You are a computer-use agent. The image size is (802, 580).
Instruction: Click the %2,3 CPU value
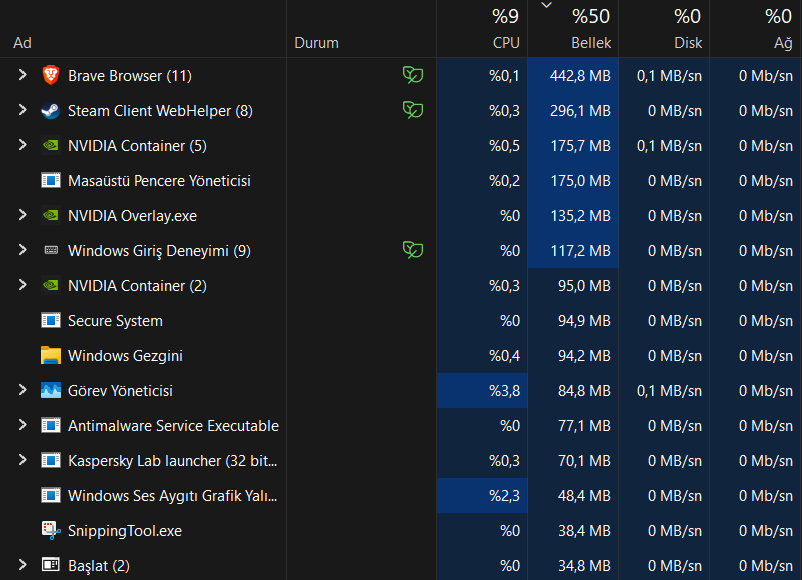point(504,496)
